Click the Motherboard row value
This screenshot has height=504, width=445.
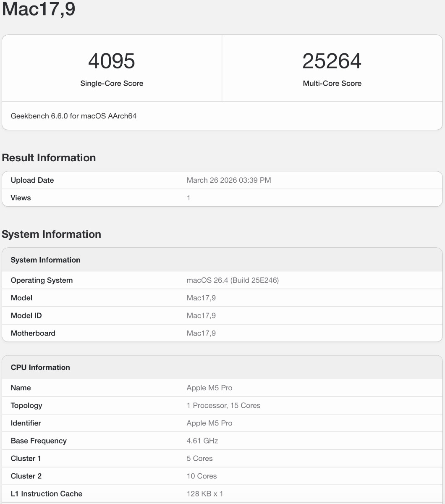(201, 333)
